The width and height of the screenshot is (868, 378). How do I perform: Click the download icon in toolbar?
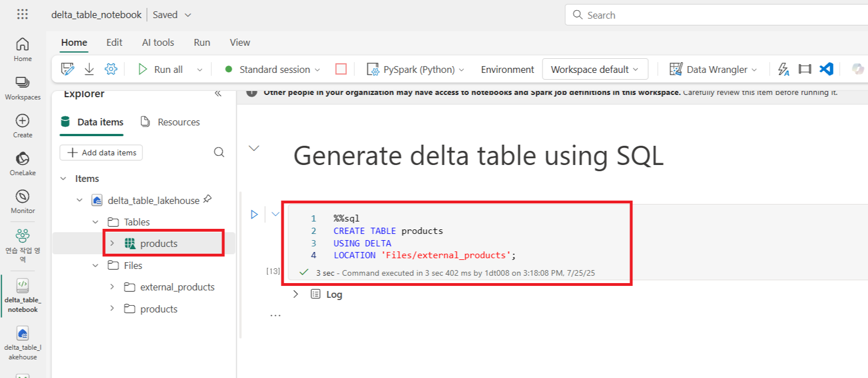tap(89, 69)
